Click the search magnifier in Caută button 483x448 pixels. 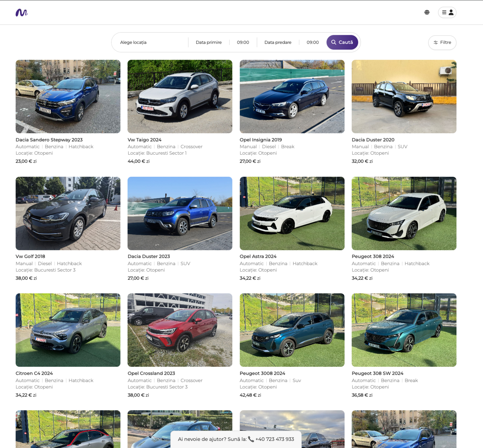pyautogui.click(x=334, y=42)
